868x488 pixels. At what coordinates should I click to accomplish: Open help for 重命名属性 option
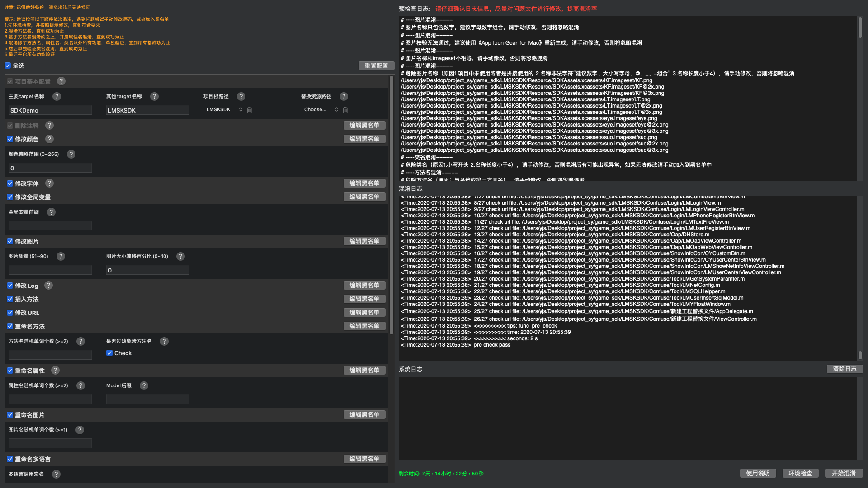[56, 371]
